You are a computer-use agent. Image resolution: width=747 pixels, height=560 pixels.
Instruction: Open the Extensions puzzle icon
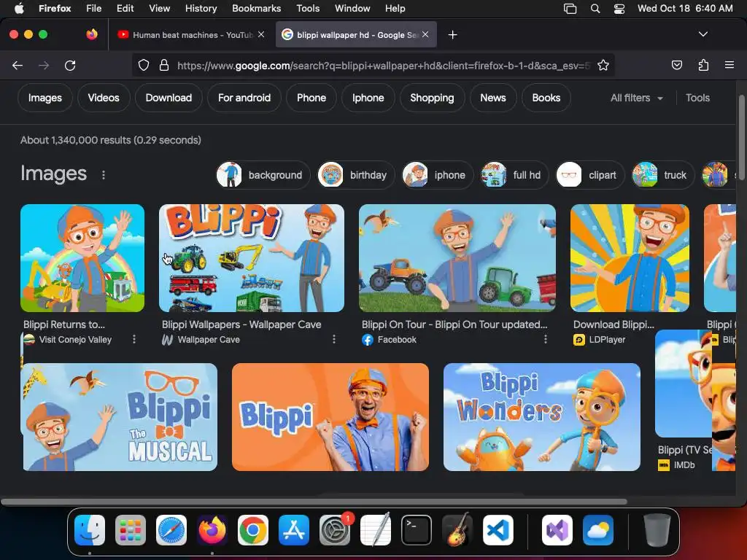click(703, 65)
